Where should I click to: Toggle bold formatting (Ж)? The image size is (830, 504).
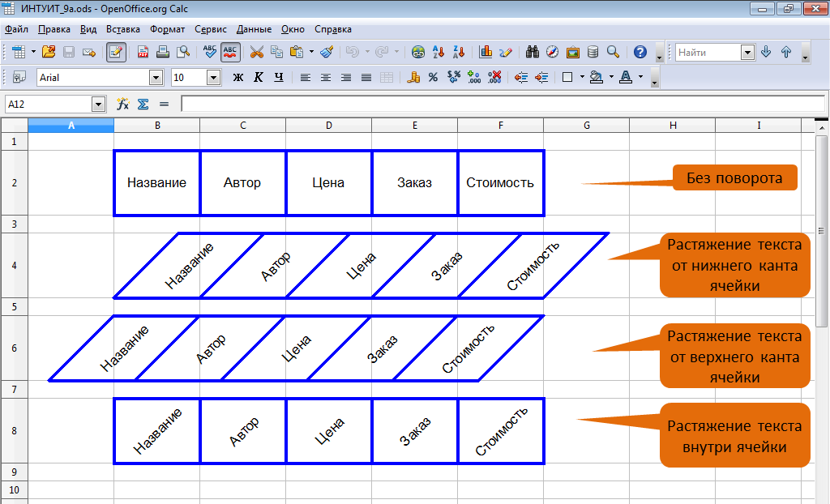coord(237,78)
